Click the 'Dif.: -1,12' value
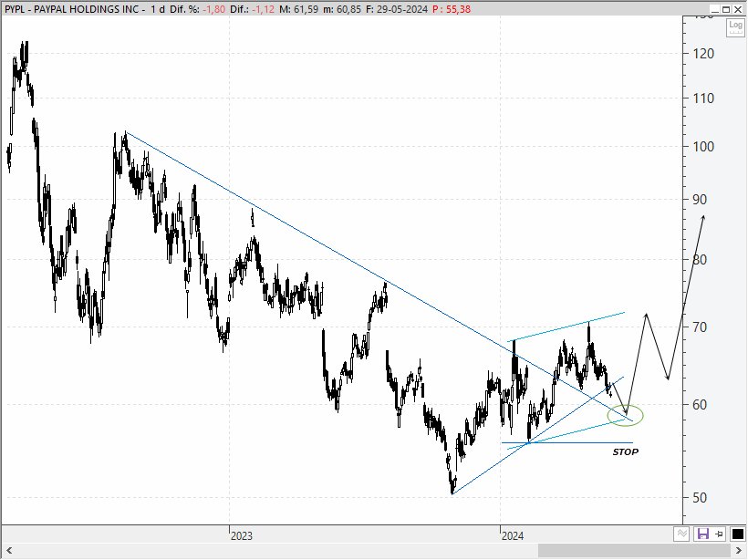This screenshot has width=748, height=560. coord(253,9)
